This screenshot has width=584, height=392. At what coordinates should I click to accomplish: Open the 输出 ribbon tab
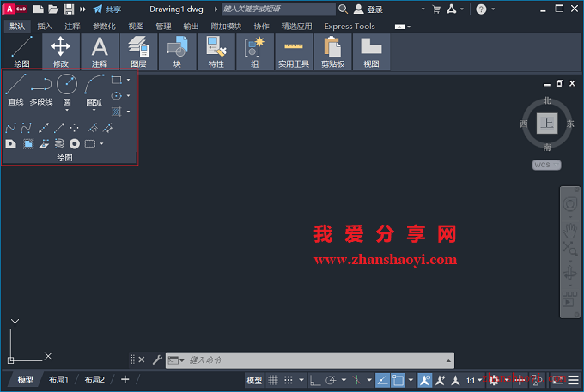coord(191,27)
